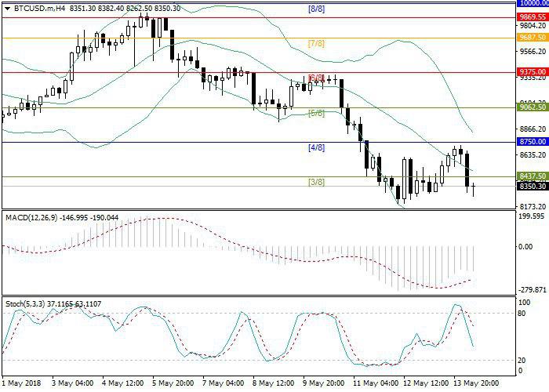549x392 pixels.
Task: Click the last candlestick on the chart
Action: click(x=474, y=187)
